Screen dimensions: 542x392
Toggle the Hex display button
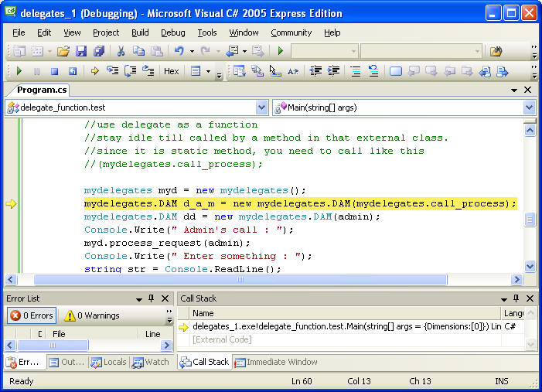171,71
